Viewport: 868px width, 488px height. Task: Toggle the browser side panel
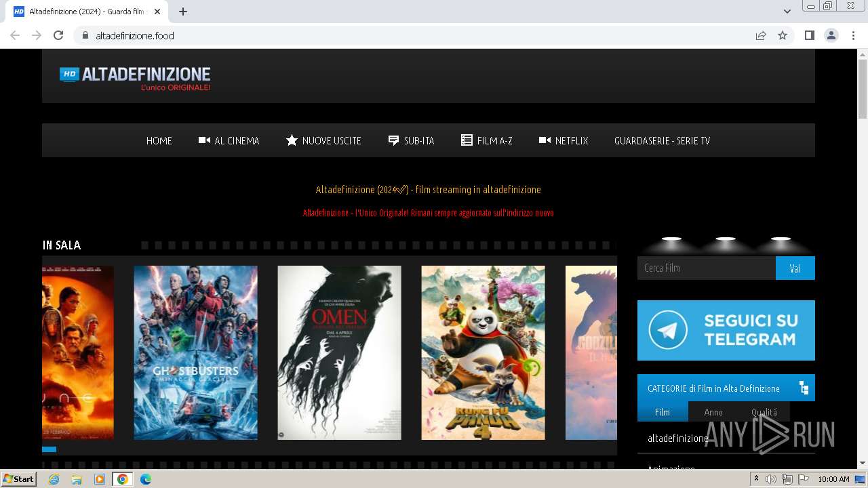[x=810, y=35]
